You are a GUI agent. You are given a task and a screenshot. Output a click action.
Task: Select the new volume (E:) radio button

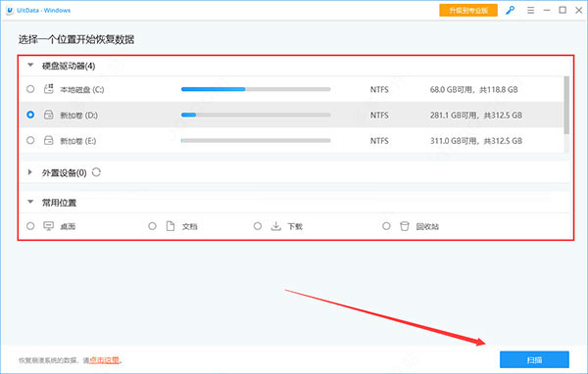[30, 141]
